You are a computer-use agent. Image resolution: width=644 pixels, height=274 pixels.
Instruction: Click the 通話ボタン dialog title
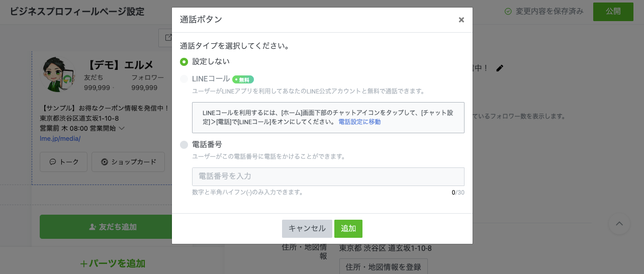(x=201, y=20)
